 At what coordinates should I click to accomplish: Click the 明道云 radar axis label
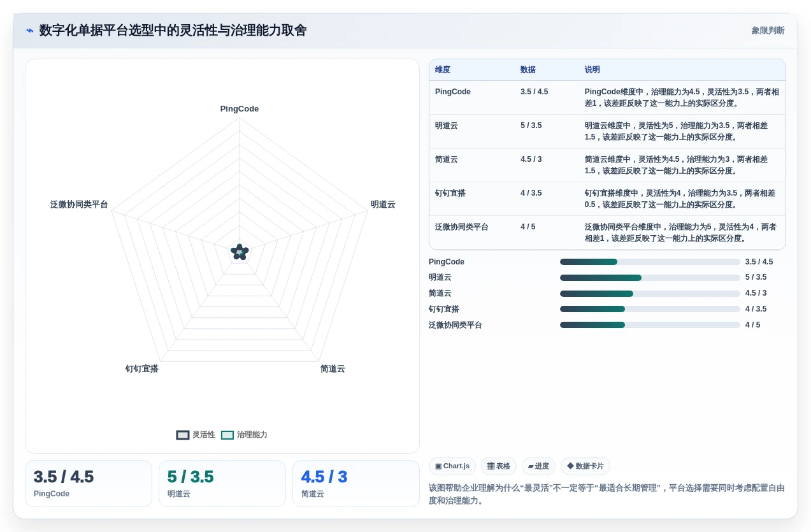tap(383, 205)
